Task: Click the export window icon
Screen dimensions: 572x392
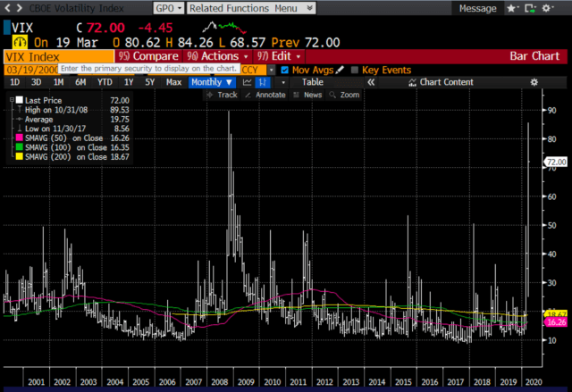Action: 530,8
